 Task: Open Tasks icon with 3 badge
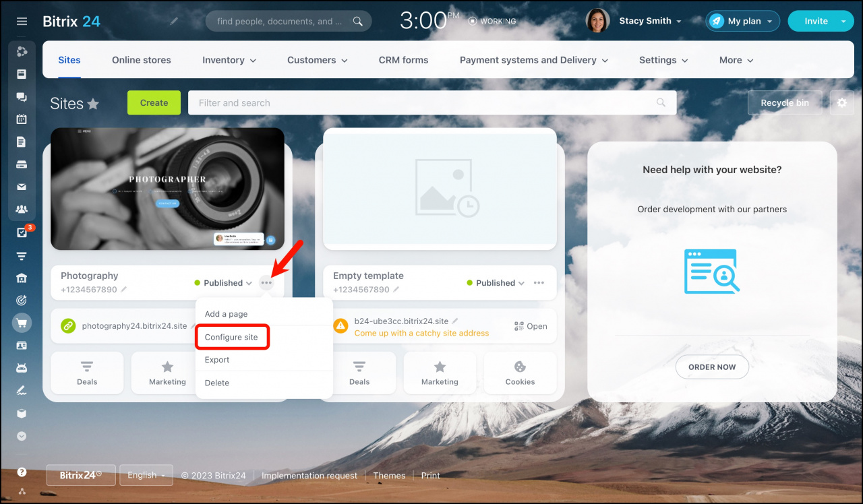point(22,232)
